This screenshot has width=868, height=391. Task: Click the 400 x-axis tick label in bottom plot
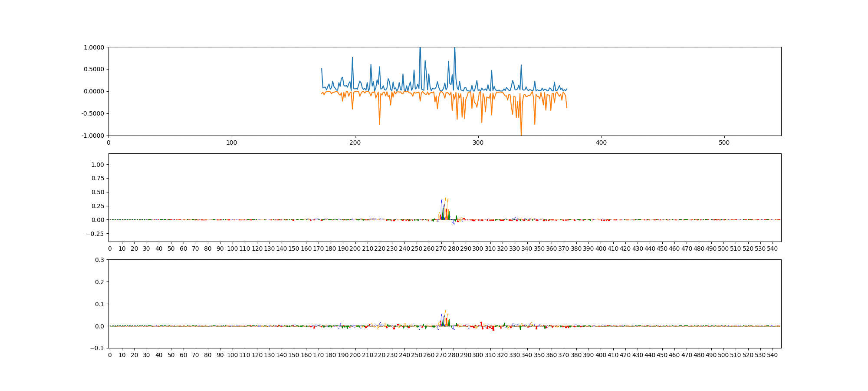coord(601,355)
